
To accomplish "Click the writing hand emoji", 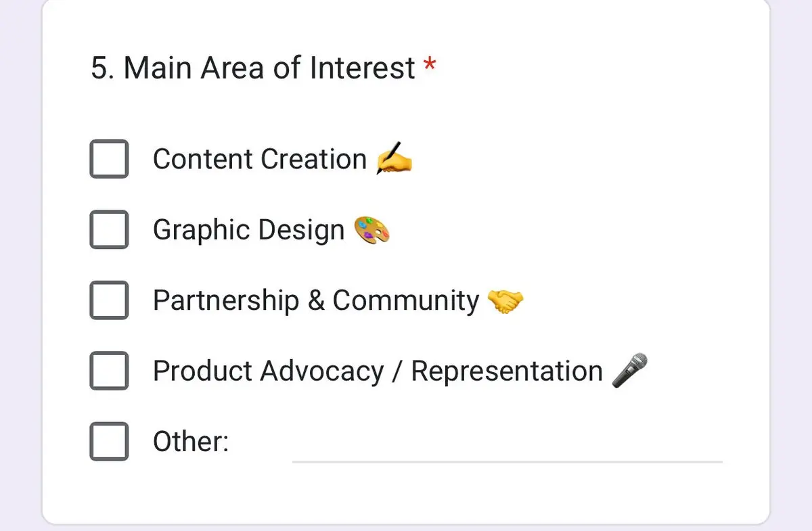I will (394, 158).
